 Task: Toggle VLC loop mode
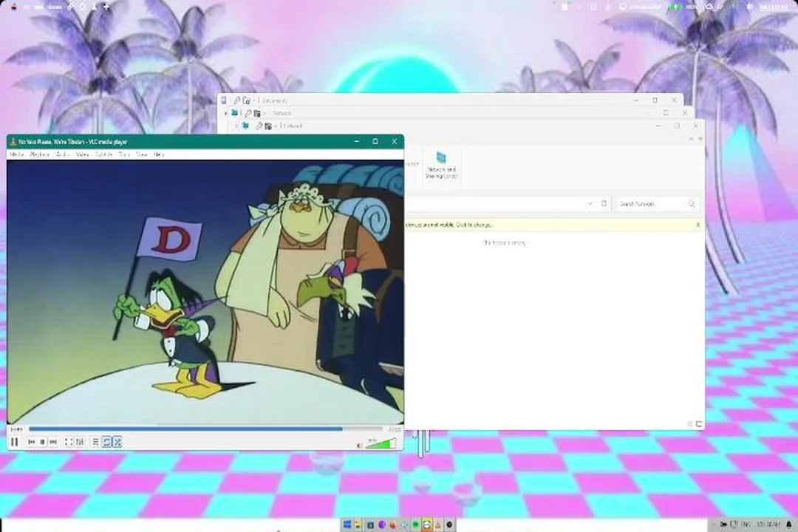pos(106,442)
